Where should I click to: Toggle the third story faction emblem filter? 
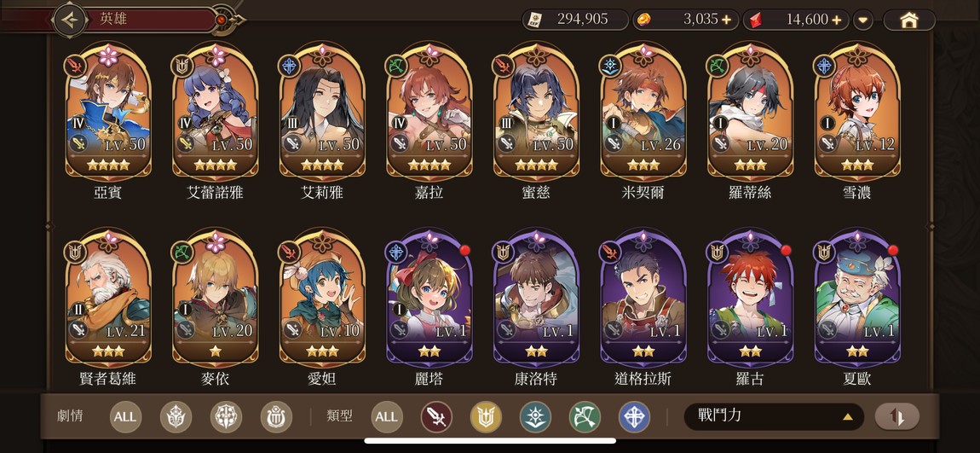[x=275, y=416]
